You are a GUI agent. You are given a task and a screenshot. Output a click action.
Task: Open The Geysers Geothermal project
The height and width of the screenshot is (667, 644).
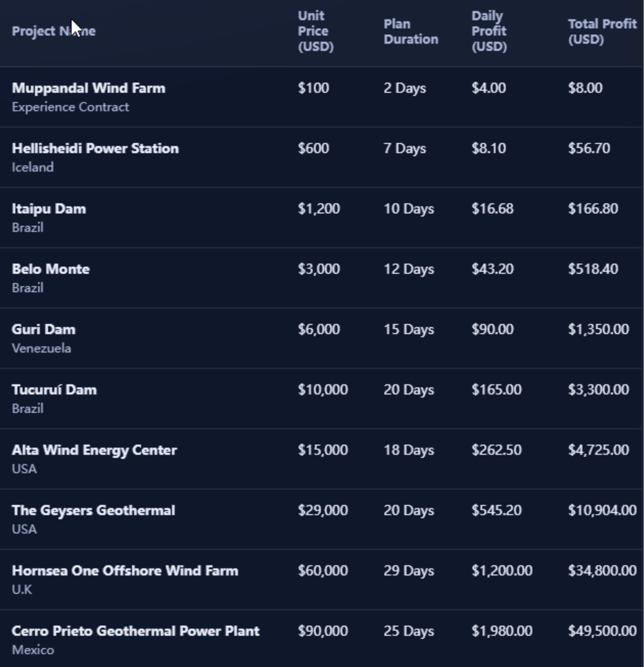tap(93, 511)
